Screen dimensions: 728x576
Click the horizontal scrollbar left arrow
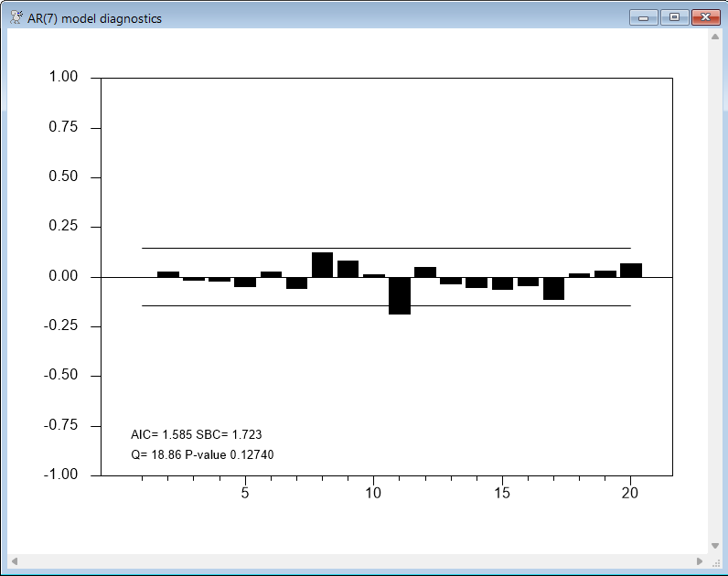[x=14, y=560]
